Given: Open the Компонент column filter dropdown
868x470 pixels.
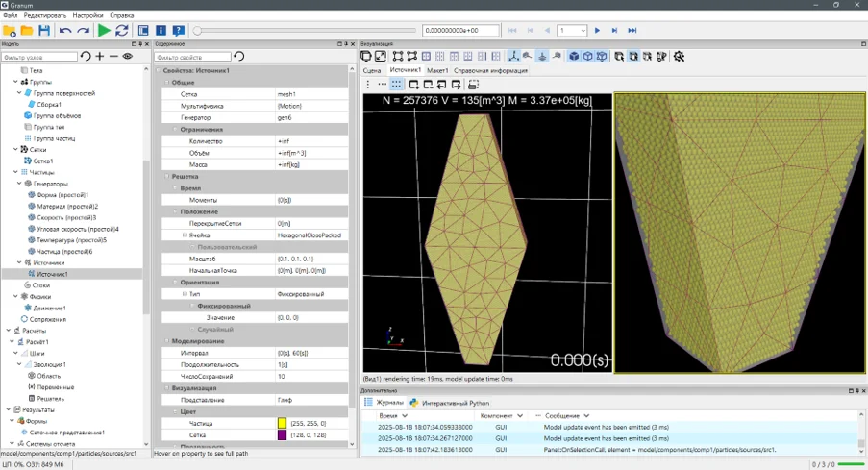Looking at the screenshot, I should pyautogui.click(x=520, y=416).
